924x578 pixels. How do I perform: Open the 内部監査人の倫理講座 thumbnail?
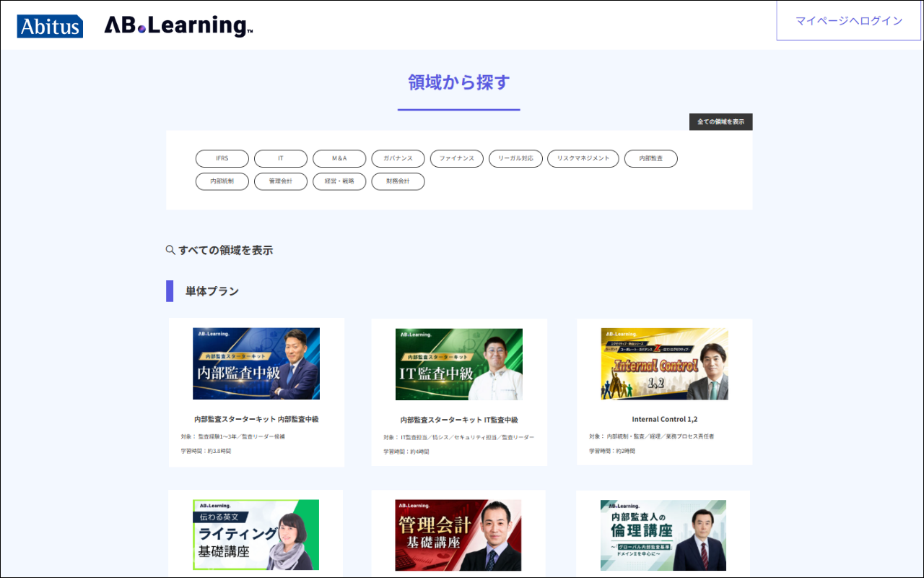point(663,535)
